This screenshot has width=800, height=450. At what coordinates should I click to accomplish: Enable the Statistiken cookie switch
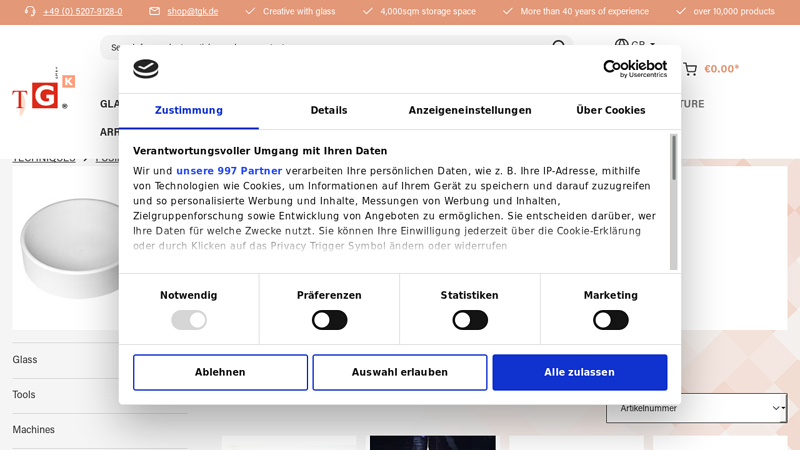click(x=470, y=320)
